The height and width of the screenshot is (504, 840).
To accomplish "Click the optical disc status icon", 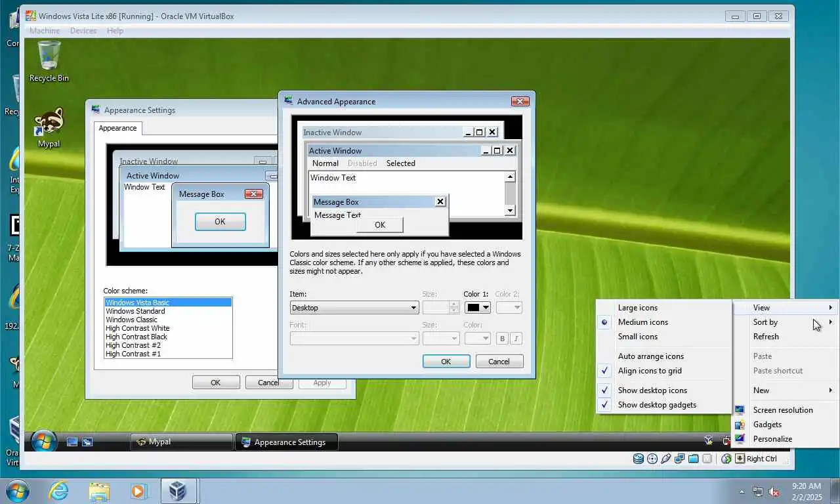I will [x=652, y=459].
